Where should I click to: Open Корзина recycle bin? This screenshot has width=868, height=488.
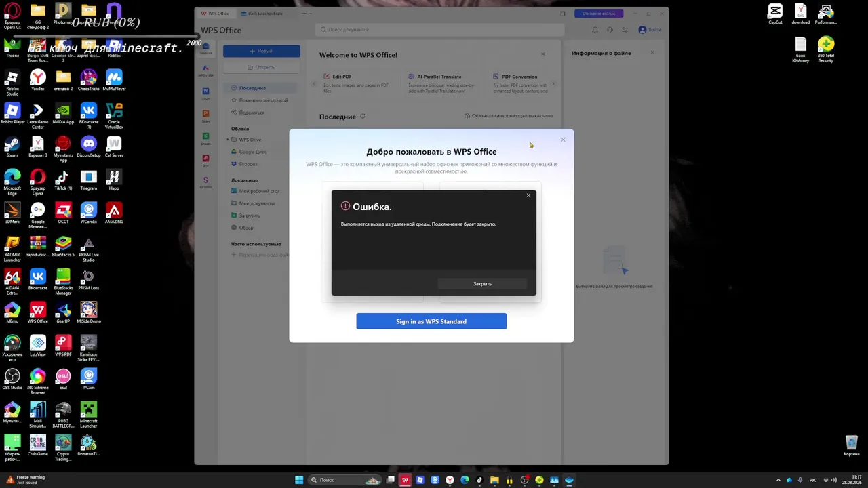(852, 445)
